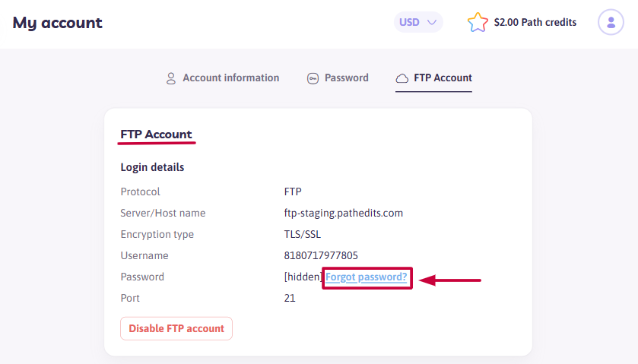Click the ftp-staging.pathedits.com host name value
Viewport: 638px width, 364px height.
(344, 213)
